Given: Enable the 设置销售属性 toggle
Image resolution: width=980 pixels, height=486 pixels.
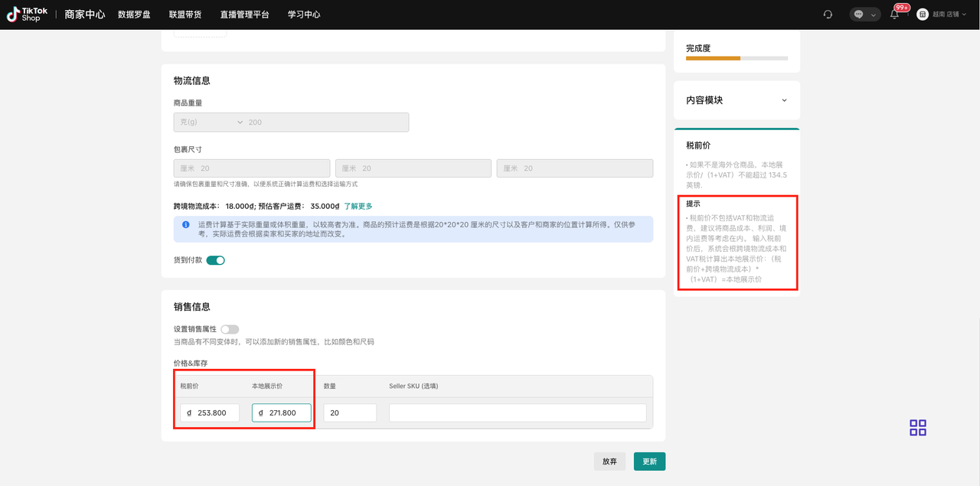Looking at the screenshot, I should click(x=230, y=329).
